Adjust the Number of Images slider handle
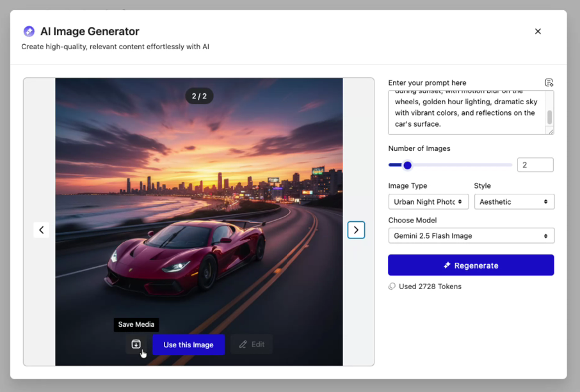The image size is (580, 392). (408, 164)
